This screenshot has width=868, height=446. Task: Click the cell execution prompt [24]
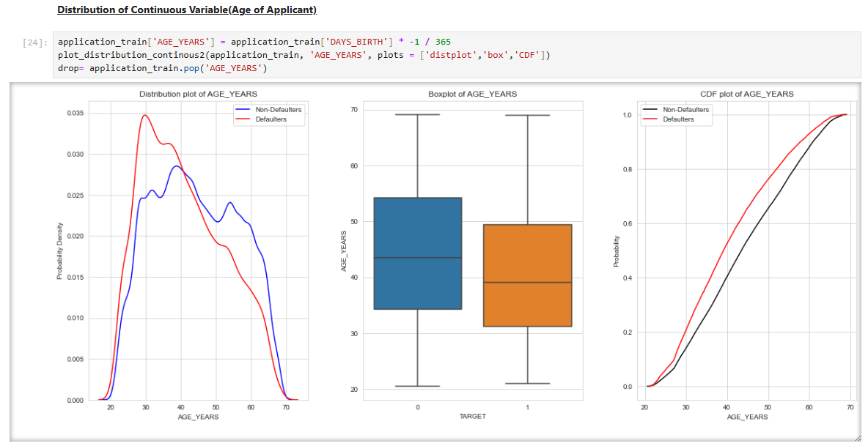(x=35, y=42)
